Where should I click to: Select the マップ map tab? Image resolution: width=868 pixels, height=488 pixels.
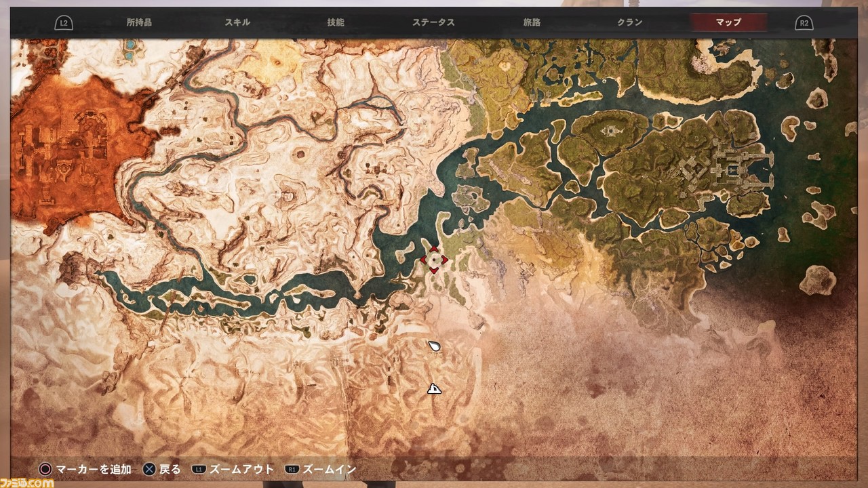(x=728, y=22)
